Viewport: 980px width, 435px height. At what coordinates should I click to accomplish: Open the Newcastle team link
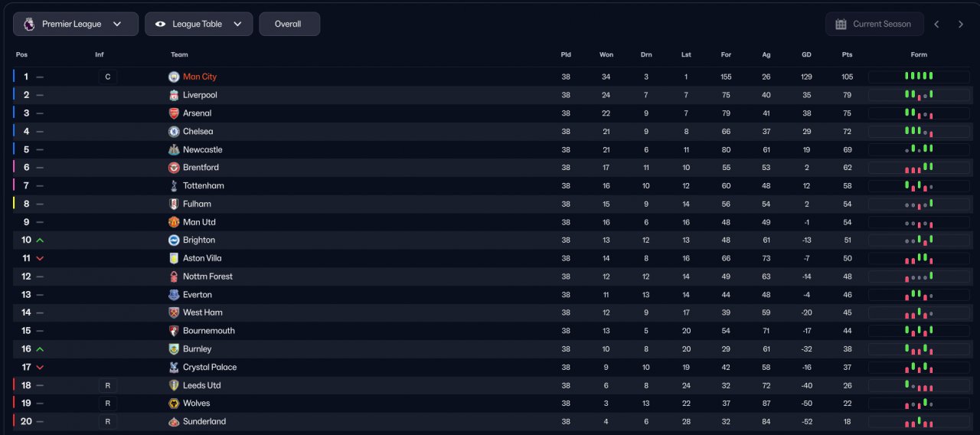click(203, 150)
